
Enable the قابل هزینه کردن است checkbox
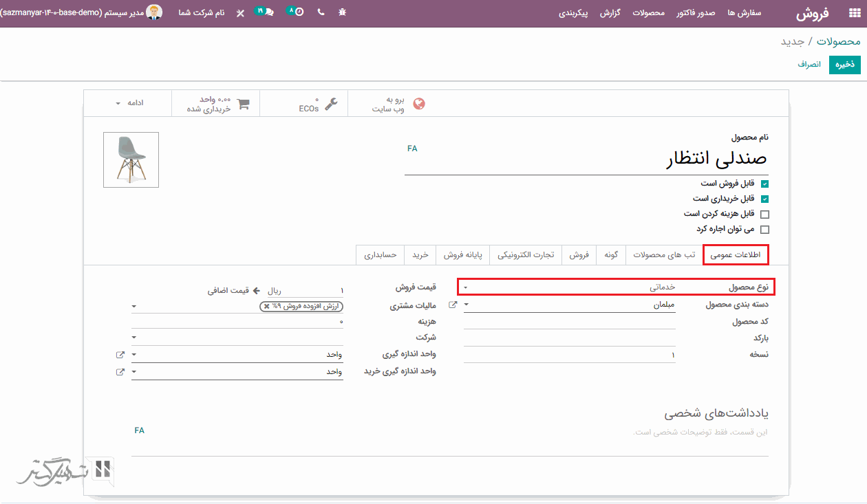pos(764,215)
